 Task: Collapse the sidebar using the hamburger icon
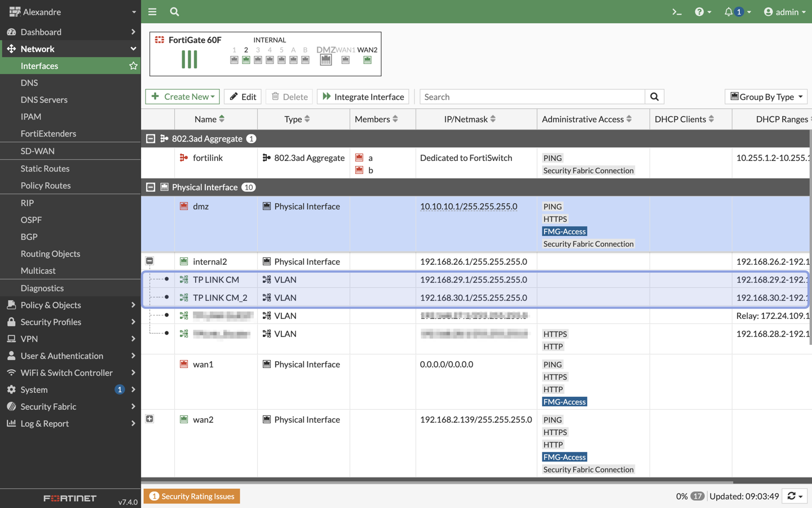point(152,11)
